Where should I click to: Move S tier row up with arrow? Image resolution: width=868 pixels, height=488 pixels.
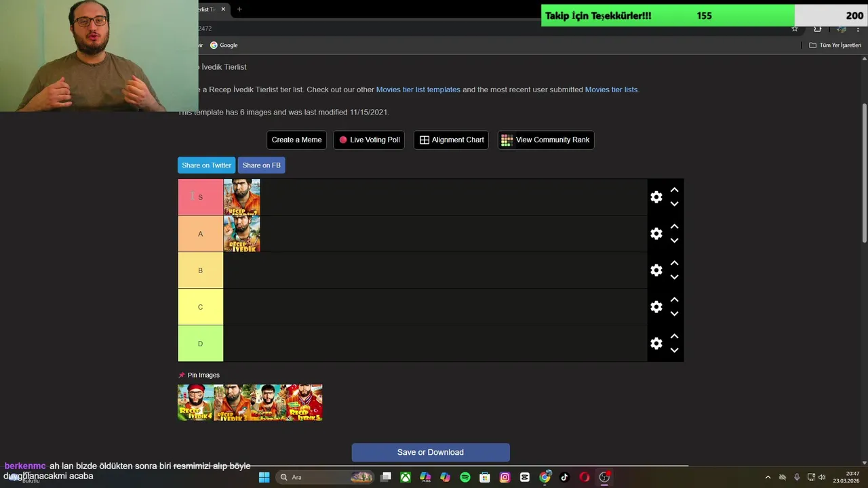[x=674, y=190]
